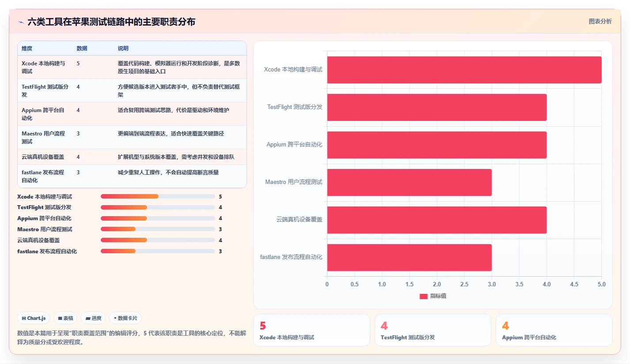Viewport: 630px width, 364px height.
Task: Open the Xcode 本地构建与调试 data card
Action: pyautogui.click(x=311, y=330)
